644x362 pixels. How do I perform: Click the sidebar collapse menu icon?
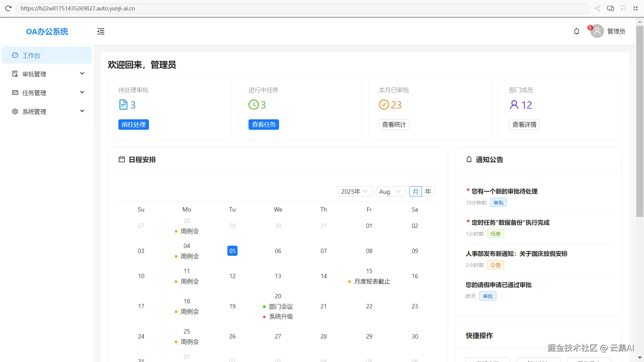(101, 32)
